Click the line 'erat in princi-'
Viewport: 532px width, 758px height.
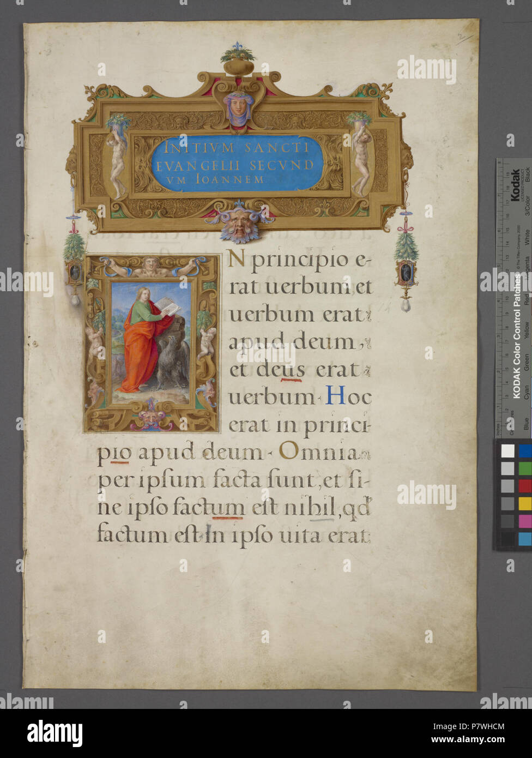299,425
